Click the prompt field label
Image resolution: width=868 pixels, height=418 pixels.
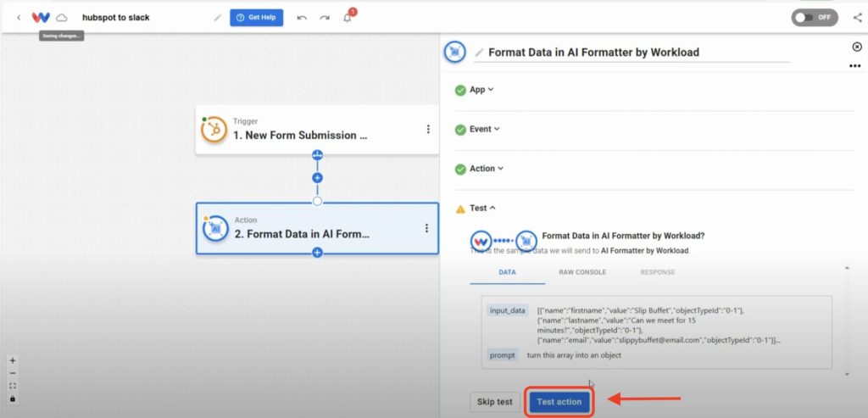pyautogui.click(x=503, y=355)
